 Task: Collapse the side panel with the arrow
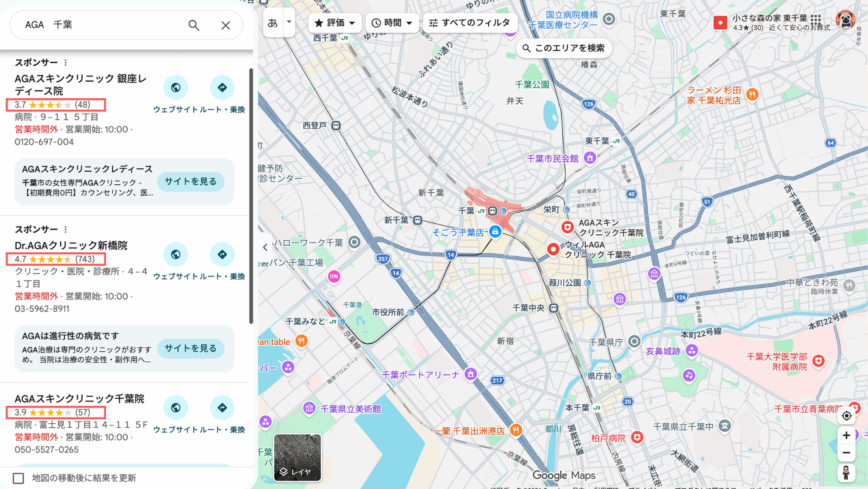click(265, 247)
